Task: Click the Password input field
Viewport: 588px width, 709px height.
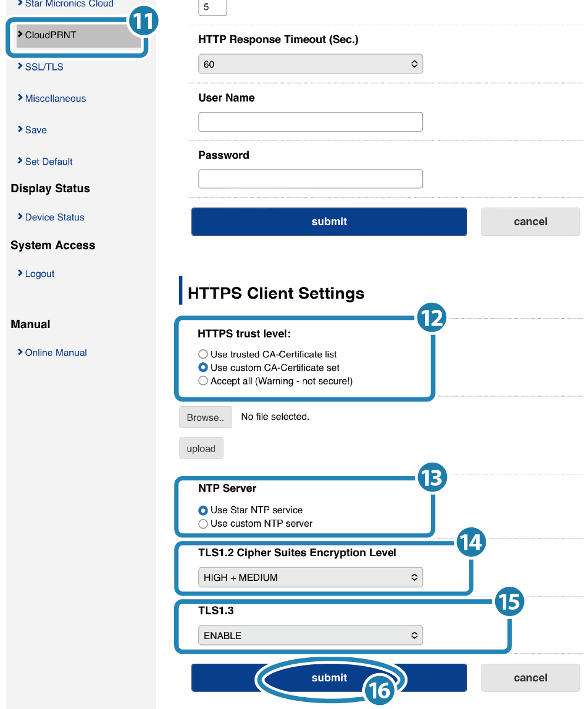Action: click(310, 179)
